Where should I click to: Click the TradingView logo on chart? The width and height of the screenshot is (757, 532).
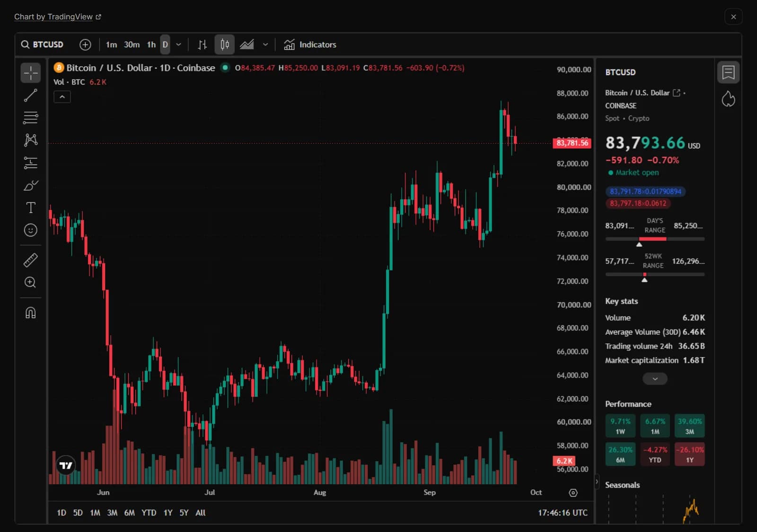pyautogui.click(x=66, y=465)
